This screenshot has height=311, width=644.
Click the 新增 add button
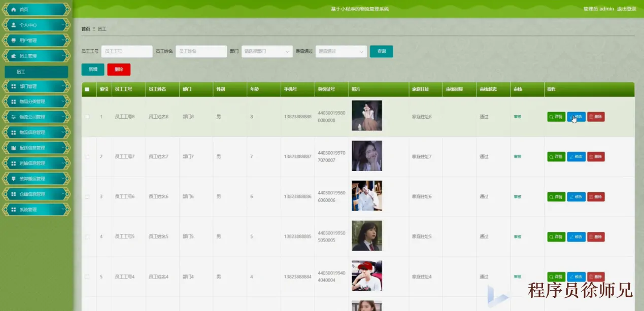[93, 70]
